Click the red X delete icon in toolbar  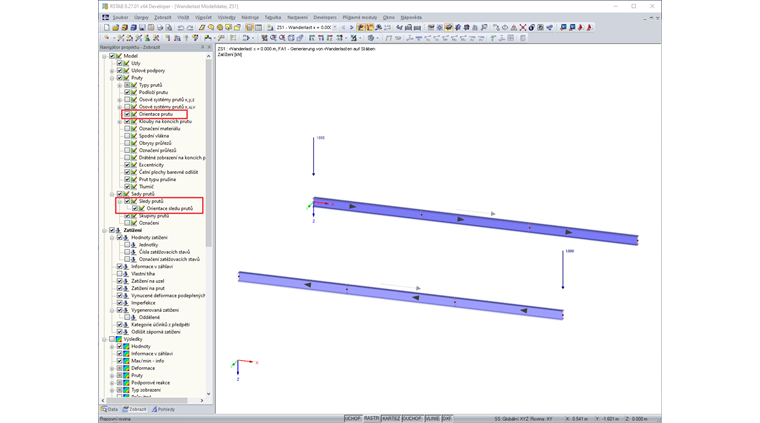tap(523, 28)
